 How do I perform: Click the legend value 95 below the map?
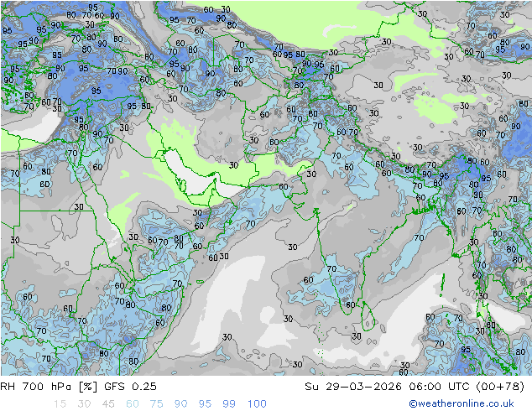click(x=205, y=403)
